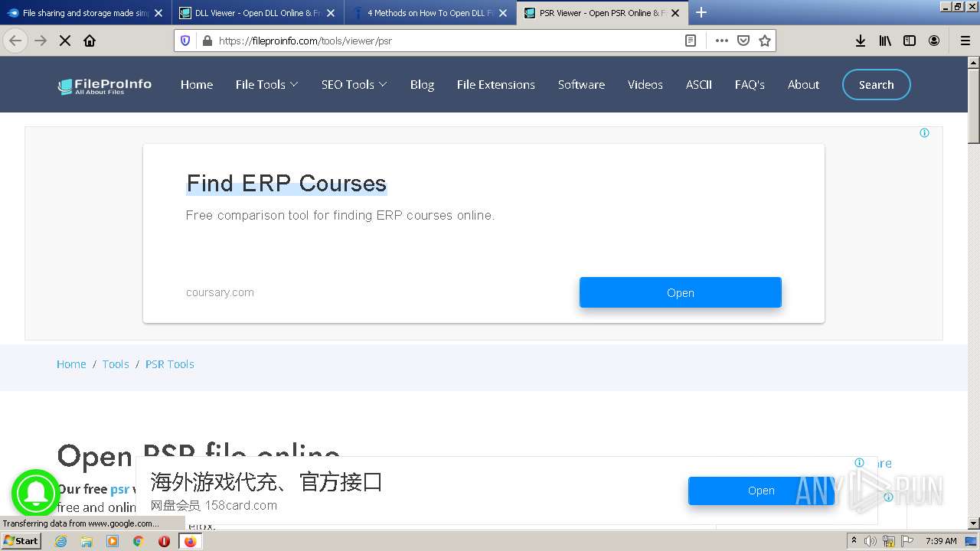The width and height of the screenshot is (980, 551).
Task: Open a new browser tab
Action: pos(701,12)
